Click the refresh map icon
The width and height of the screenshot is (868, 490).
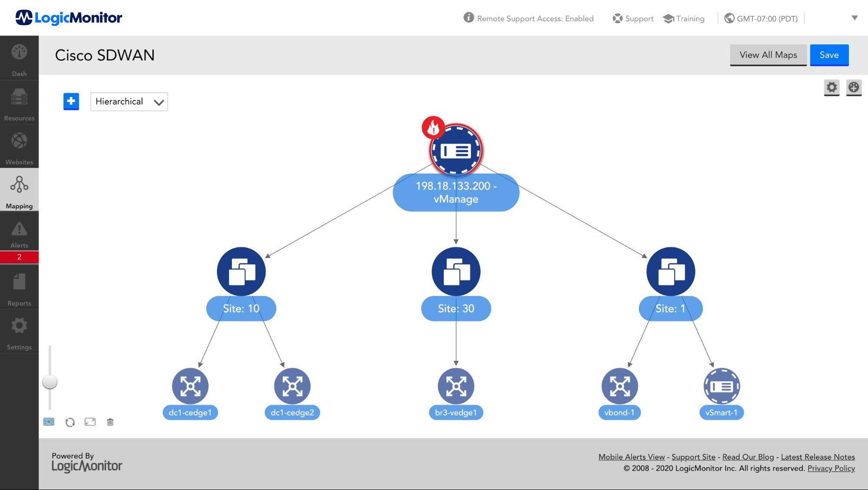pyautogui.click(x=70, y=422)
